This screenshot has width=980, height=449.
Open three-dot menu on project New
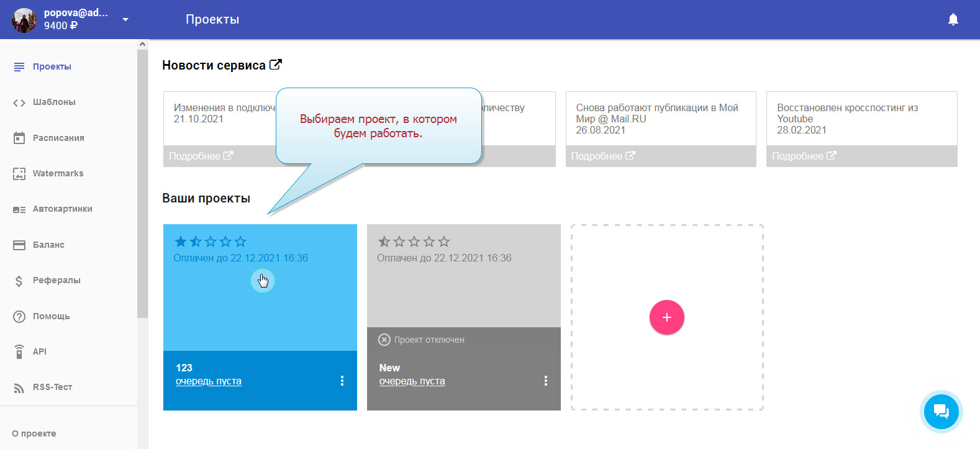(545, 381)
